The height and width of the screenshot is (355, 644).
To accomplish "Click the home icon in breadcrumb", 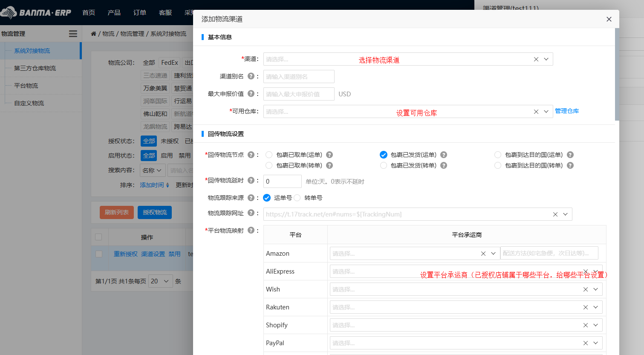I will tap(93, 34).
